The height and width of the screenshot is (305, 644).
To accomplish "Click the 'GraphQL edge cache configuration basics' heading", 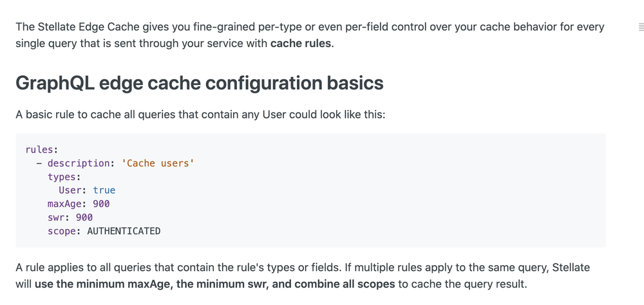I will [200, 84].
